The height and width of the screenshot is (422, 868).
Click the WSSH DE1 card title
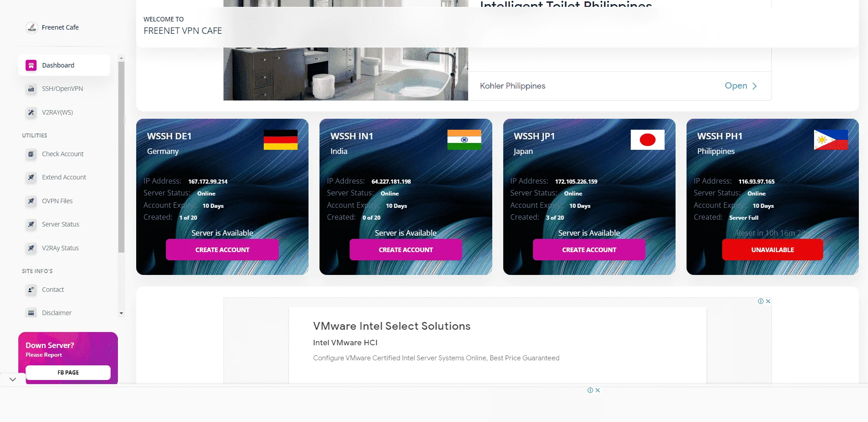169,136
